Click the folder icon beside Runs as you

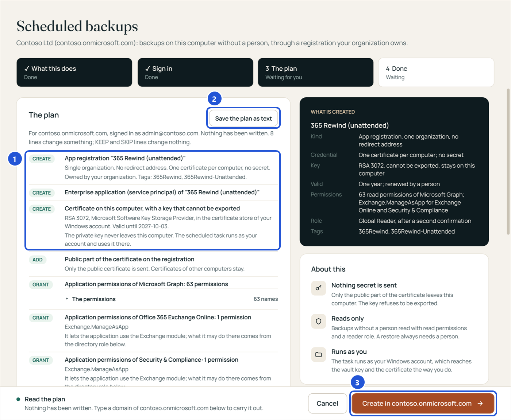319,354
